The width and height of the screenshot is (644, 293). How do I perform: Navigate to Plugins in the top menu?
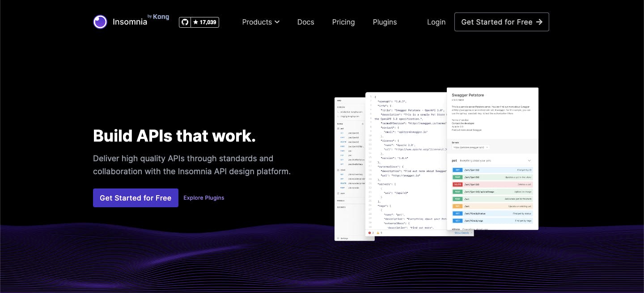pos(385,22)
